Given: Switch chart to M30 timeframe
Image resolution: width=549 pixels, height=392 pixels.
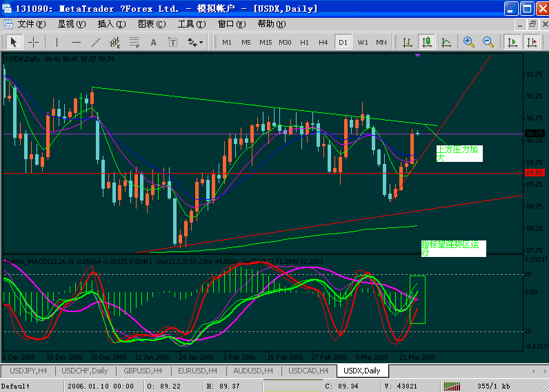Looking at the screenshot, I should point(285,42).
